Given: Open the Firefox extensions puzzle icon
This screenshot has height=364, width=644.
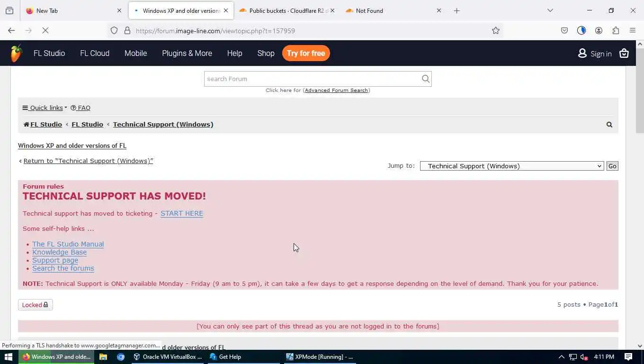Looking at the screenshot, I should point(616,31).
